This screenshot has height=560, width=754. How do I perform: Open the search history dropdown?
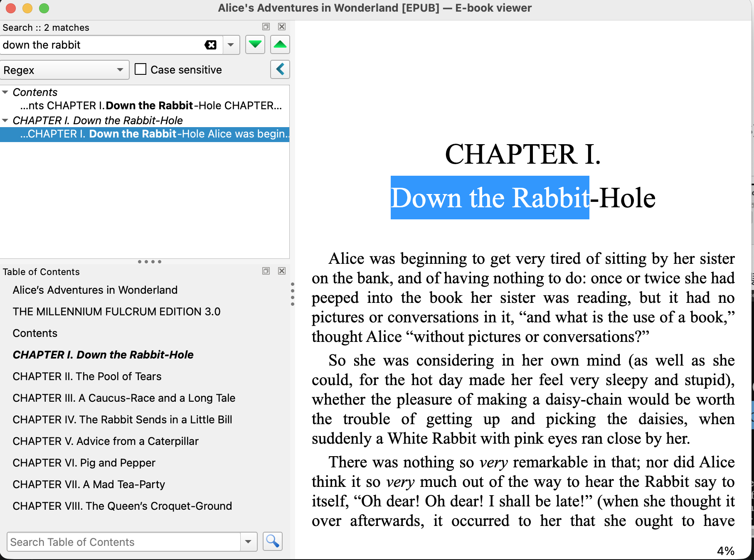(231, 45)
